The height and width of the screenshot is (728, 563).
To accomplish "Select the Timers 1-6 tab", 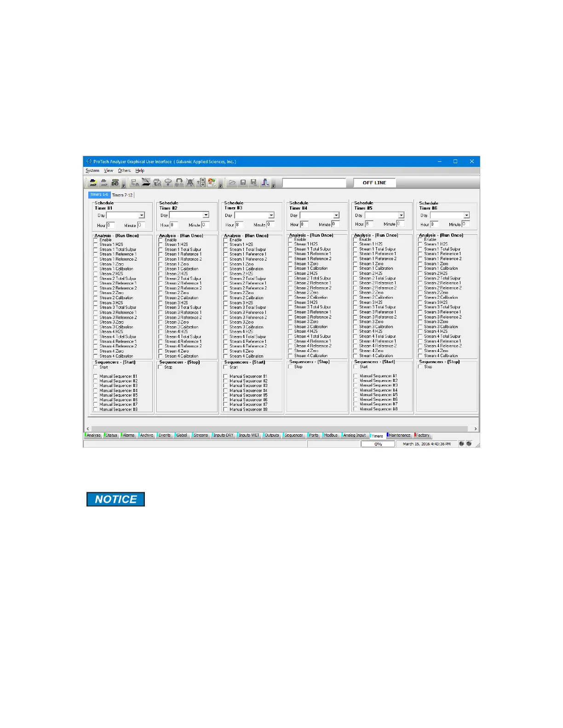I will (99, 195).
